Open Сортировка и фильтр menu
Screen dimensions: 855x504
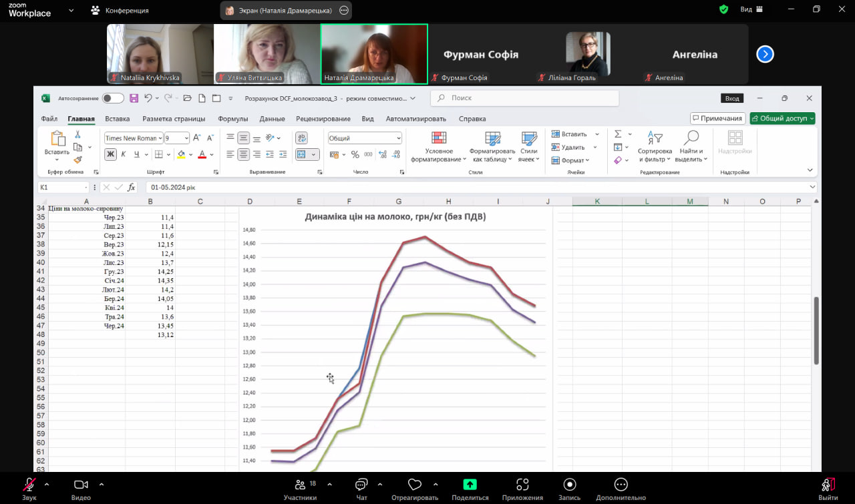coord(655,147)
